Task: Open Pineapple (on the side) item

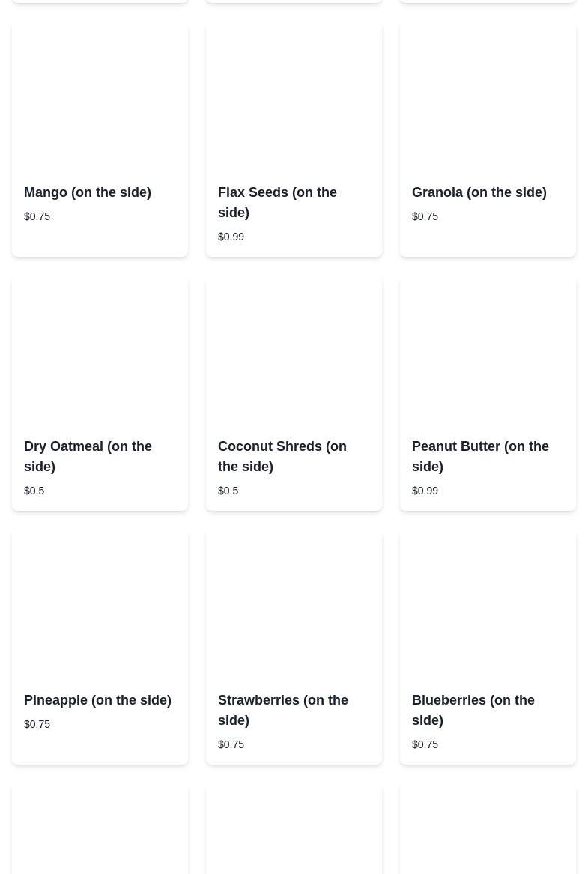Action: pyautogui.click(x=97, y=700)
